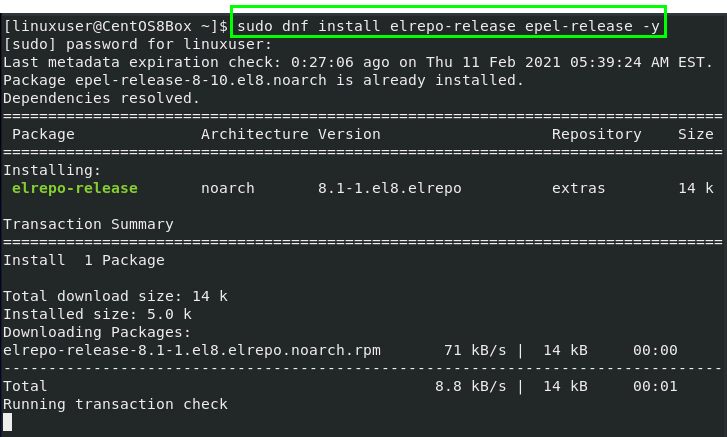Click the 8.1-1.el8.elrepo version value
This screenshot has width=727, height=437.
[x=389, y=188]
